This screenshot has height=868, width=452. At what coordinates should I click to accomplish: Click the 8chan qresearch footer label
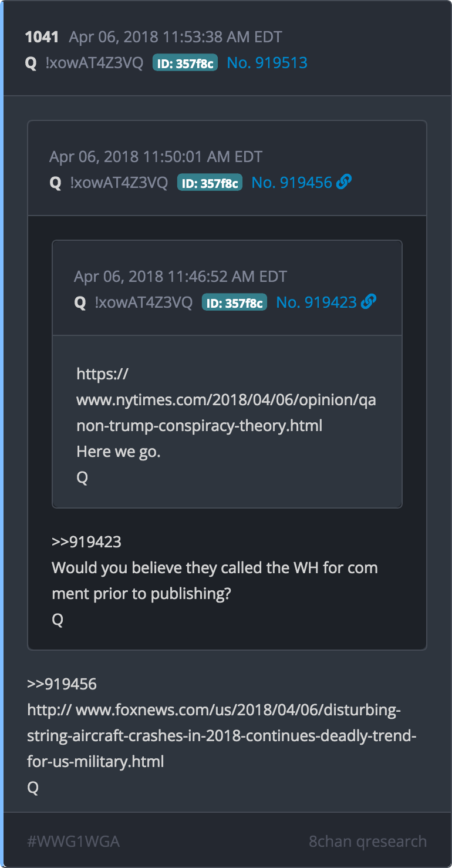coord(368,841)
